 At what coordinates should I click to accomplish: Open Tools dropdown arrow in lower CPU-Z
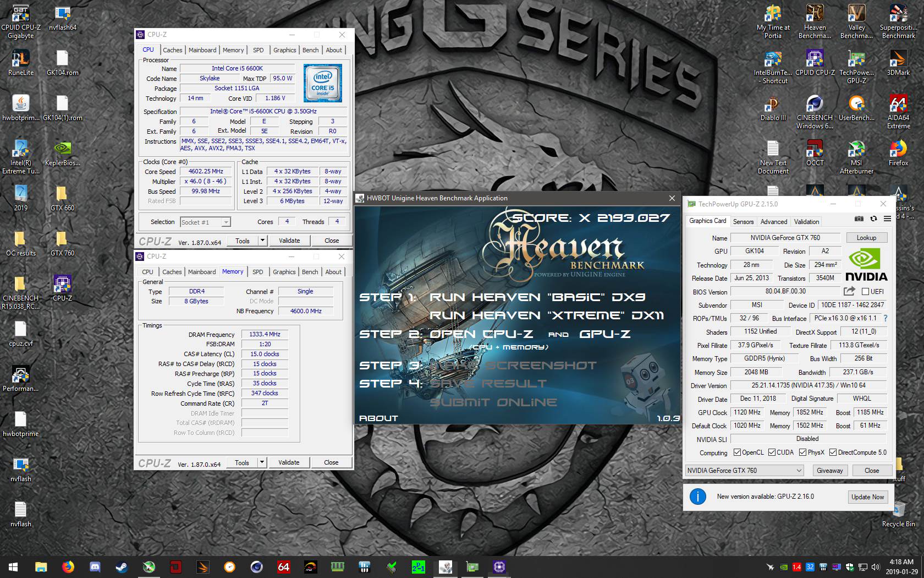262,462
